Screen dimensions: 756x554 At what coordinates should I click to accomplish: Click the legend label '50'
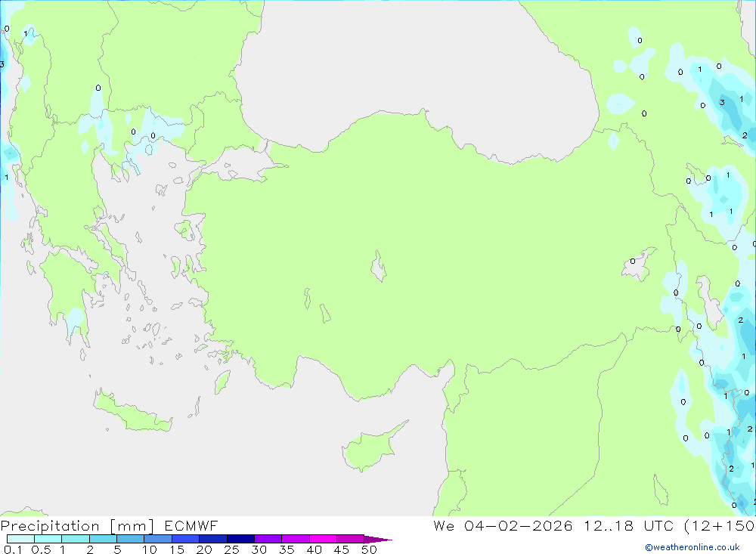click(369, 549)
